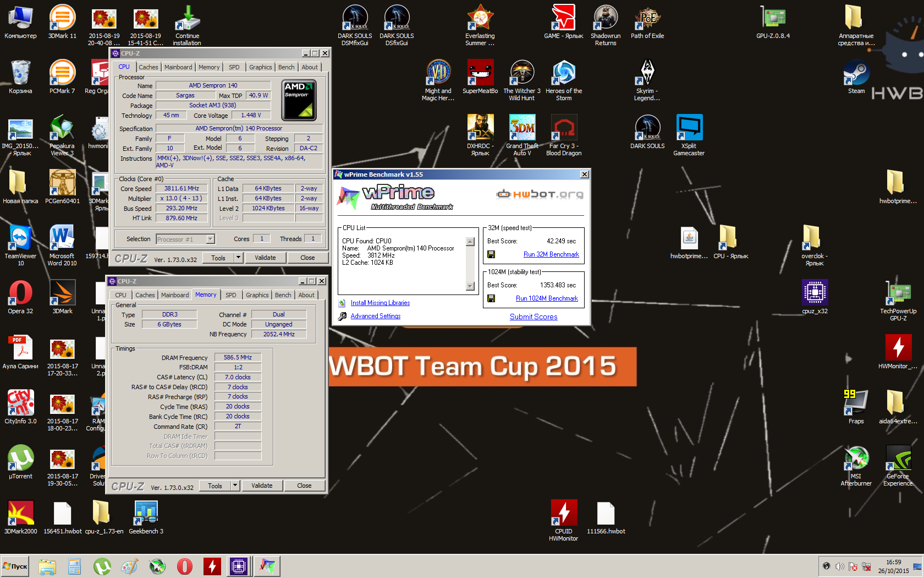Image resolution: width=924 pixels, height=578 pixels.
Task: Switch to Mainboard tab in upper CPU-Z window
Action: (x=178, y=67)
